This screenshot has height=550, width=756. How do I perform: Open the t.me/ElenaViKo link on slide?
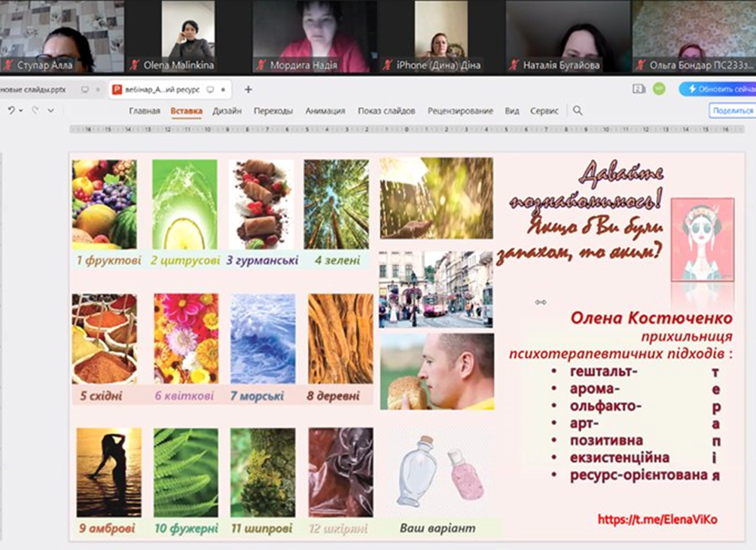(x=657, y=519)
